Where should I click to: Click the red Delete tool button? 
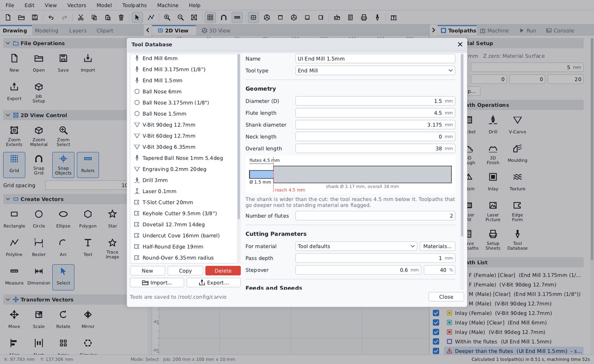pyautogui.click(x=223, y=271)
